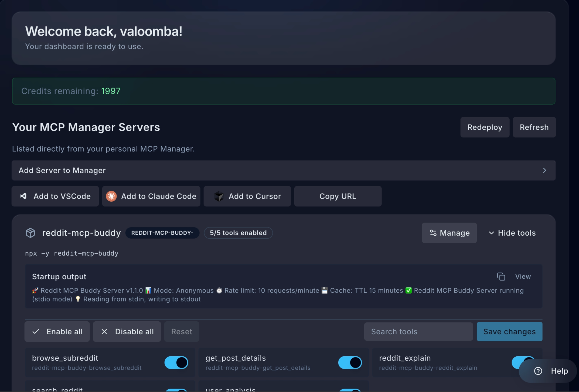Click the Cursor cube icon
The width and height of the screenshot is (579, 392).
coord(219,196)
